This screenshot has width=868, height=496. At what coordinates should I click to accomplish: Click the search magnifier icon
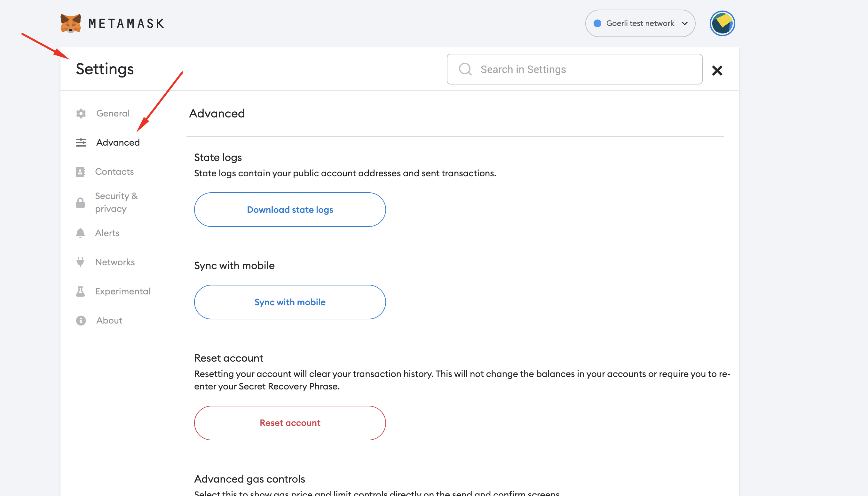(465, 69)
